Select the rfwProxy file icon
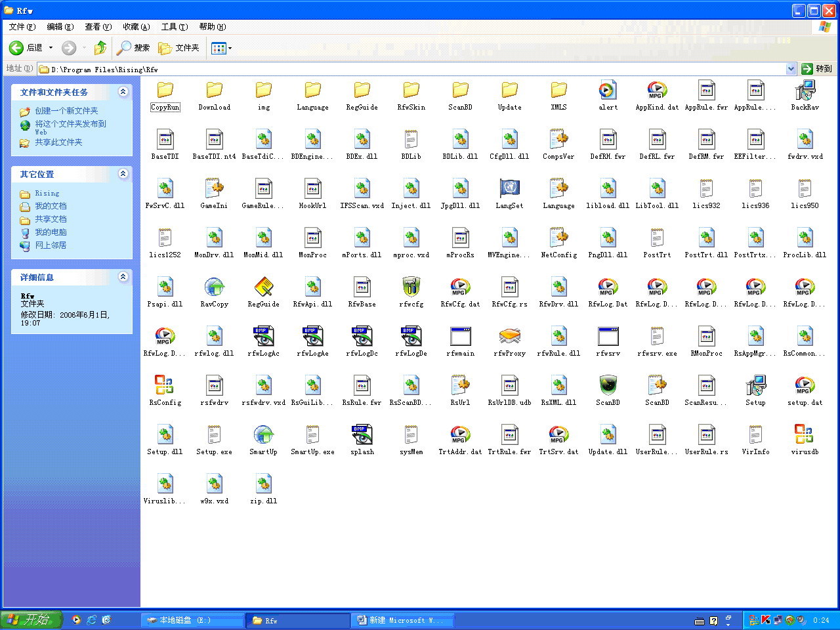 coord(509,337)
